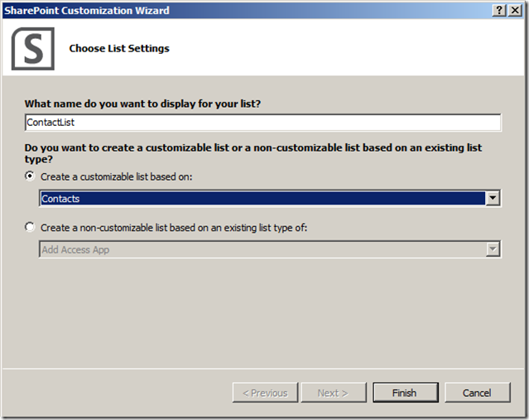The height and width of the screenshot is (420, 529).
Task: Select the non-customizable list radio button
Action: (31, 227)
